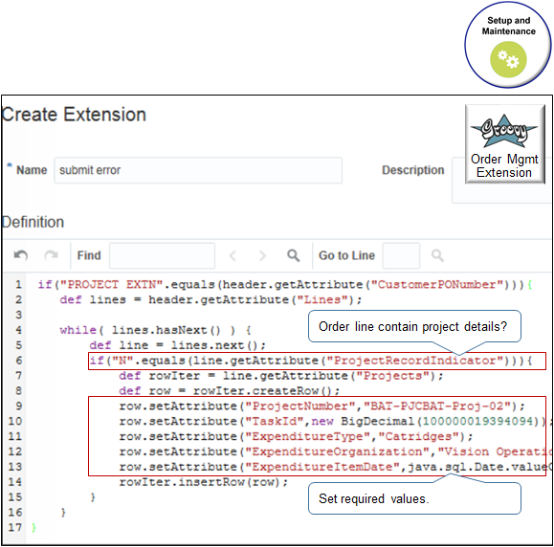Screen dimensions: 554x547
Task: Click the ProjectNumber setAttribute line
Action: point(322,406)
